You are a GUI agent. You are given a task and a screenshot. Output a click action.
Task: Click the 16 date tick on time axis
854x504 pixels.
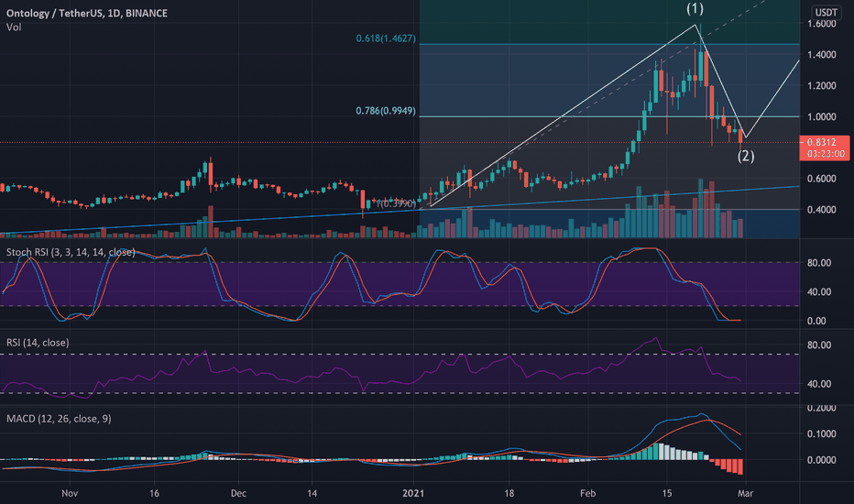pyautogui.click(x=154, y=493)
